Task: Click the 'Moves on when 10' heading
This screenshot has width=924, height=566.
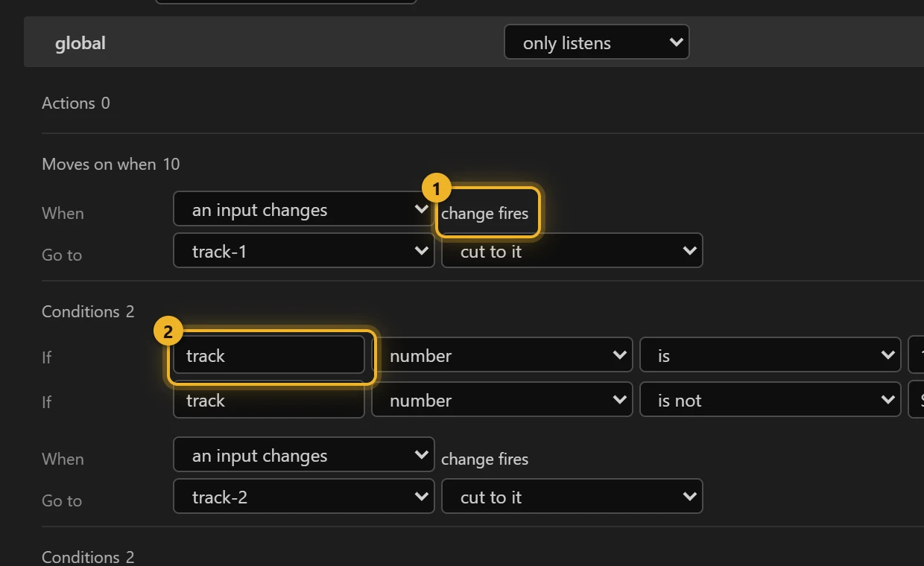Action: click(111, 164)
